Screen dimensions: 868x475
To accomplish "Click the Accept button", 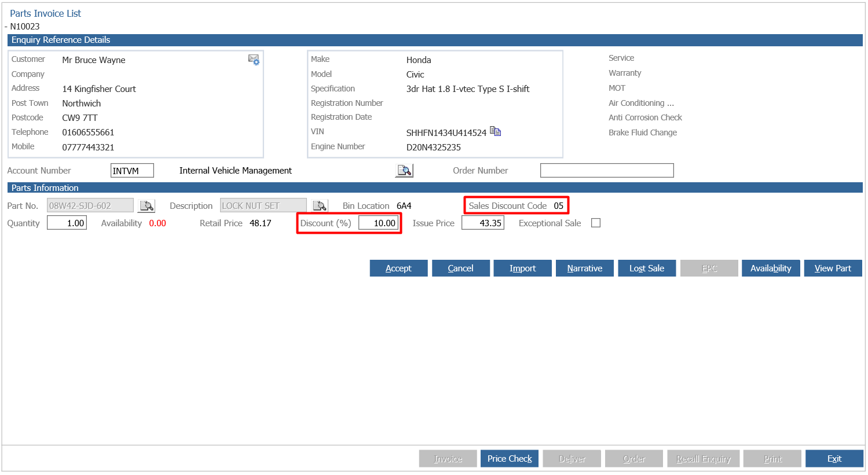I will pos(398,268).
